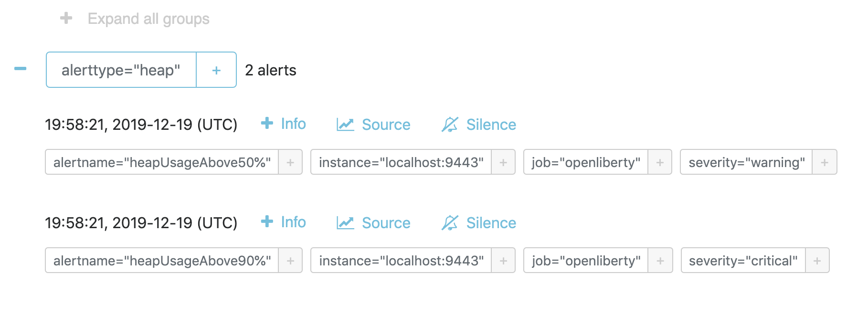Click plus beside job="openliberty" in first alert
The width and height of the screenshot is (868, 316).
tap(660, 162)
